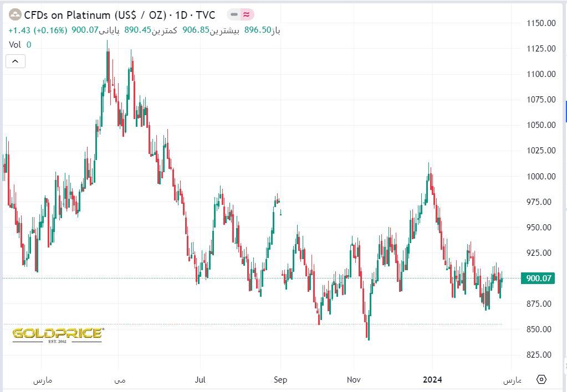The width and height of the screenshot is (567, 392).
Task: Click the 1150.00 price axis label
Action: tap(541, 23)
